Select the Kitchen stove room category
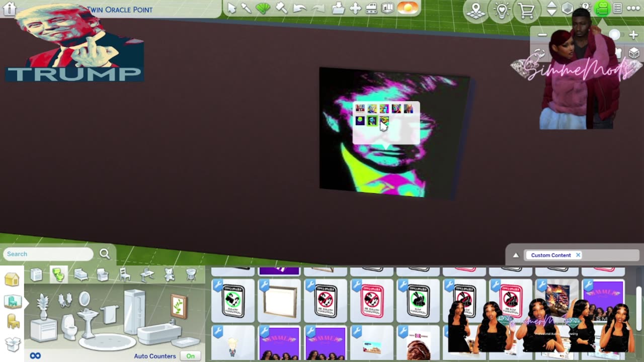 coord(36,275)
